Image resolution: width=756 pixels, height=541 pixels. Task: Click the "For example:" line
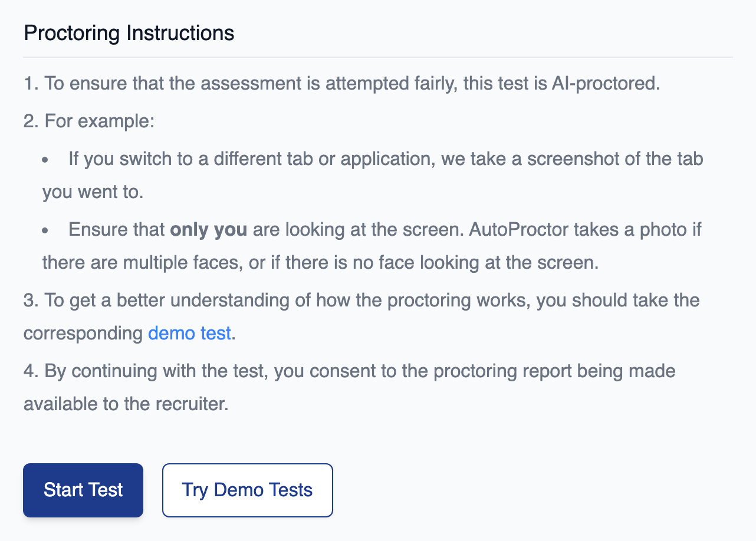(89, 121)
